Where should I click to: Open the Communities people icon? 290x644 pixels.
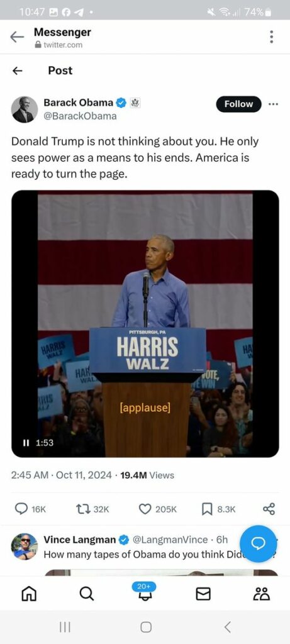pos(262,594)
